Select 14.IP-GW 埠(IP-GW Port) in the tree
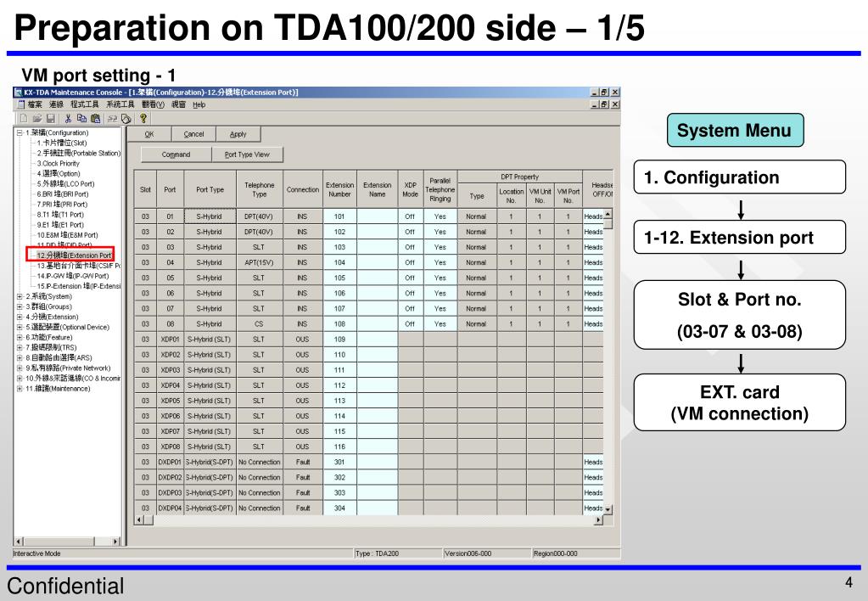This screenshot has height=601, width=868. click(x=72, y=276)
